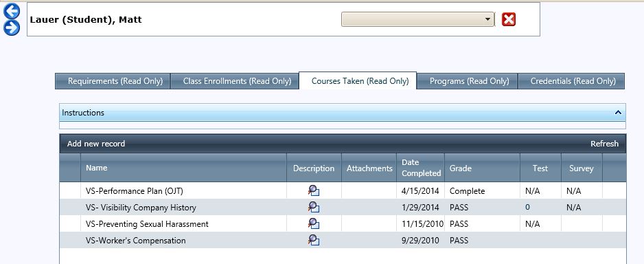Collapse the Instructions panel chevron
Screen dimensions: 644x264
(x=618, y=112)
